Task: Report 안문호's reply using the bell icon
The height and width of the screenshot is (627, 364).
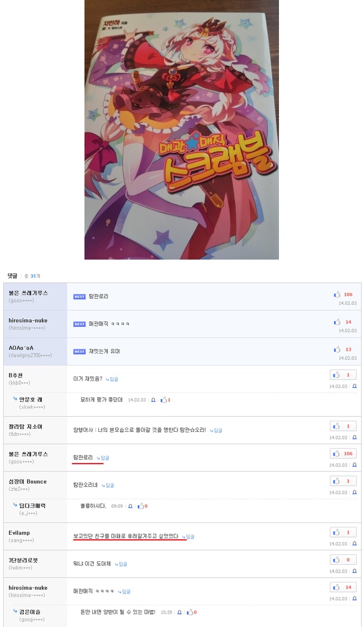Action: (153, 400)
